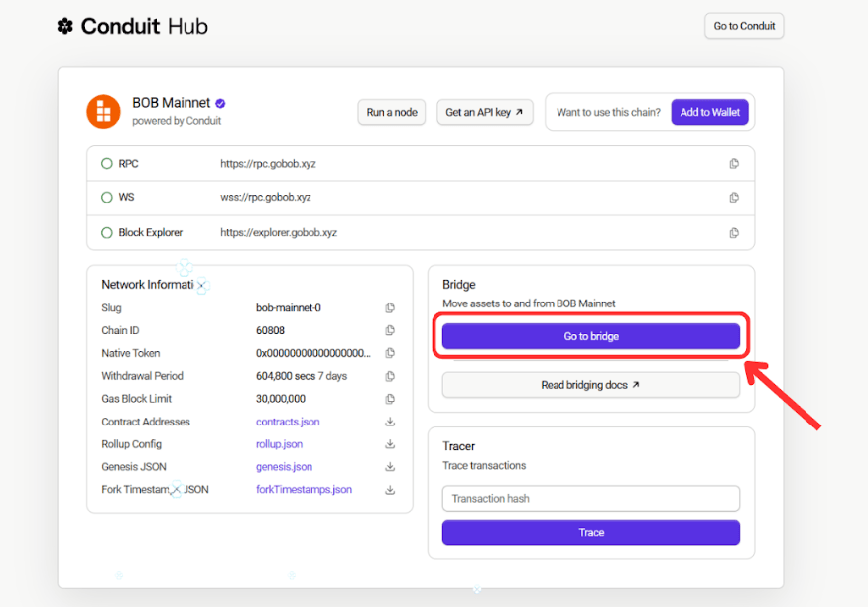
Task: Click the BOB Mainnet orange logo
Action: 103,112
